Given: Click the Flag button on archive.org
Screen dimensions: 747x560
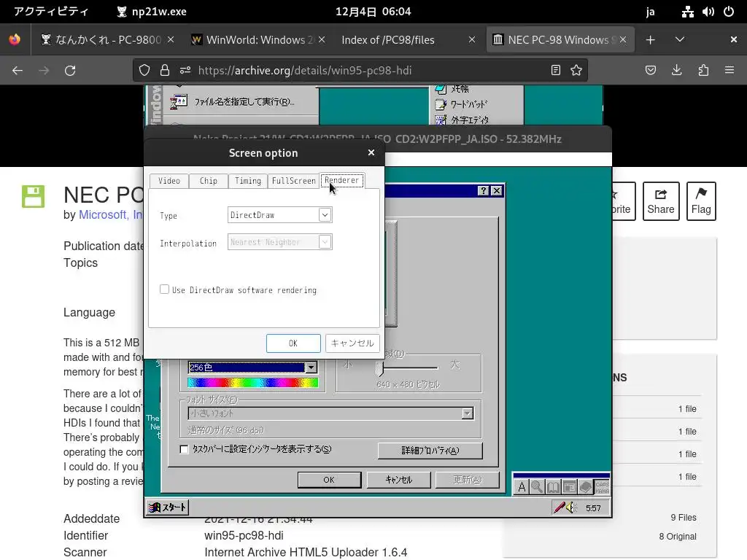Looking at the screenshot, I should [x=701, y=201].
